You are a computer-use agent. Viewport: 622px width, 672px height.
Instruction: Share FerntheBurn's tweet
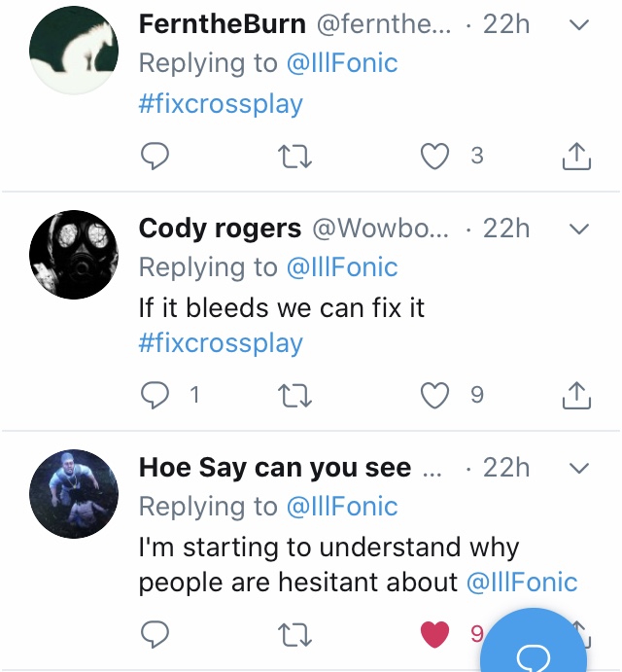tap(576, 156)
